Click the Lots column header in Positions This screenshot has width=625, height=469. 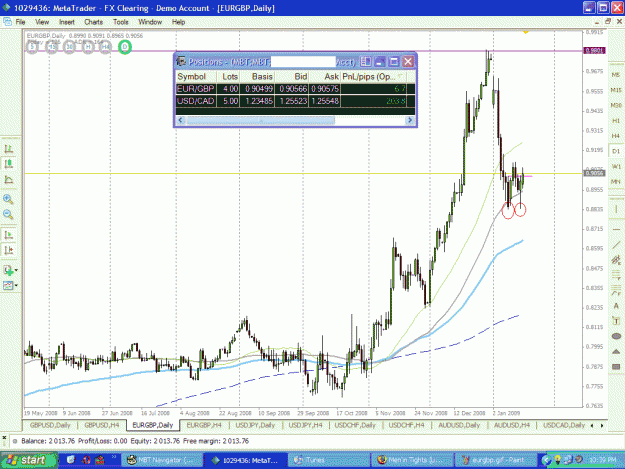(228, 77)
